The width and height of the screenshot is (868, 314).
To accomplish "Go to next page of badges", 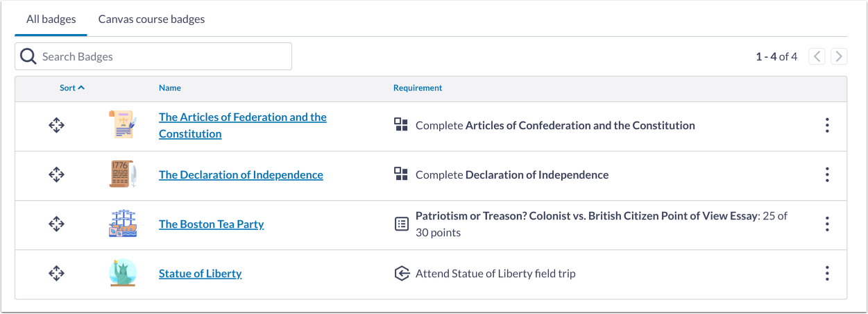I will [x=838, y=57].
